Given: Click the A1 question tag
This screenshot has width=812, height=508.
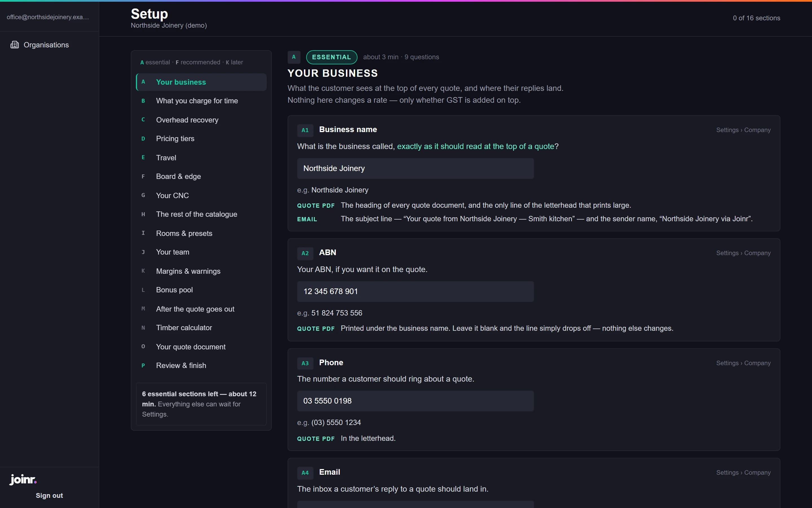Looking at the screenshot, I should (x=305, y=130).
